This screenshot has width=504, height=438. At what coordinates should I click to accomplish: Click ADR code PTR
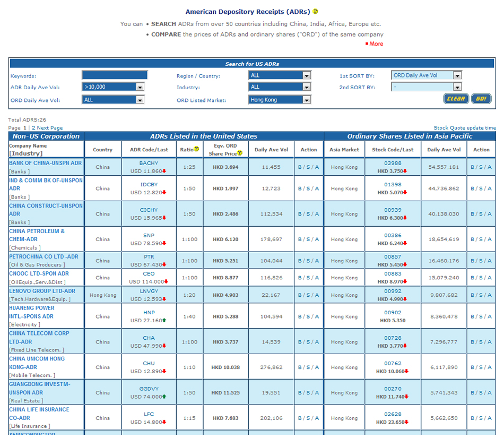tap(149, 256)
